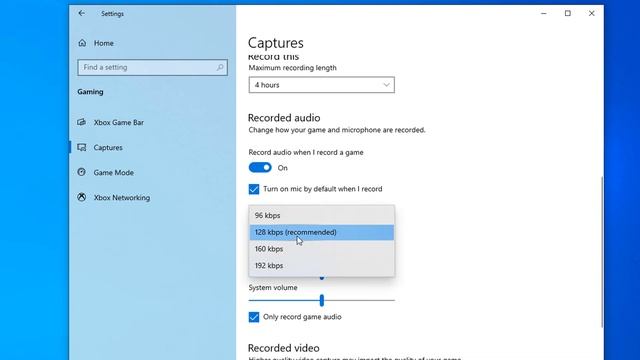Click the Recorded audio heading
The height and width of the screenshot is (360, 640).
[x=284, y=118]
